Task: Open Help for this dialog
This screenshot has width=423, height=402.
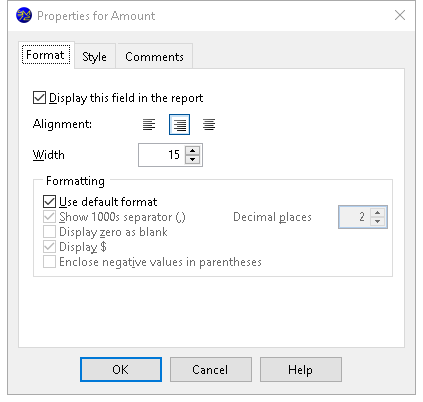Action: [301, 370]
